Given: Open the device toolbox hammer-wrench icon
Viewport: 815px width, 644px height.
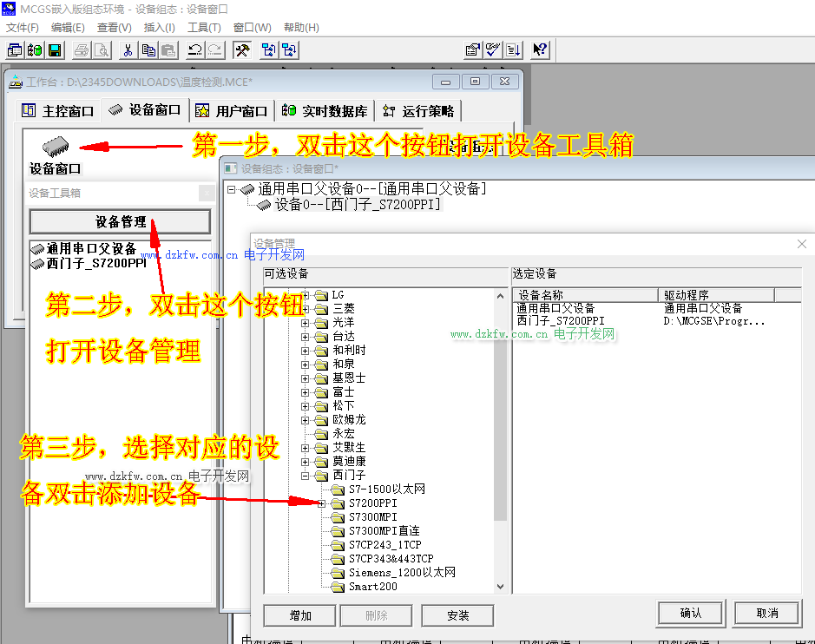Looking at the screenshot, I should pyautogui.click(x=242, y=50).
